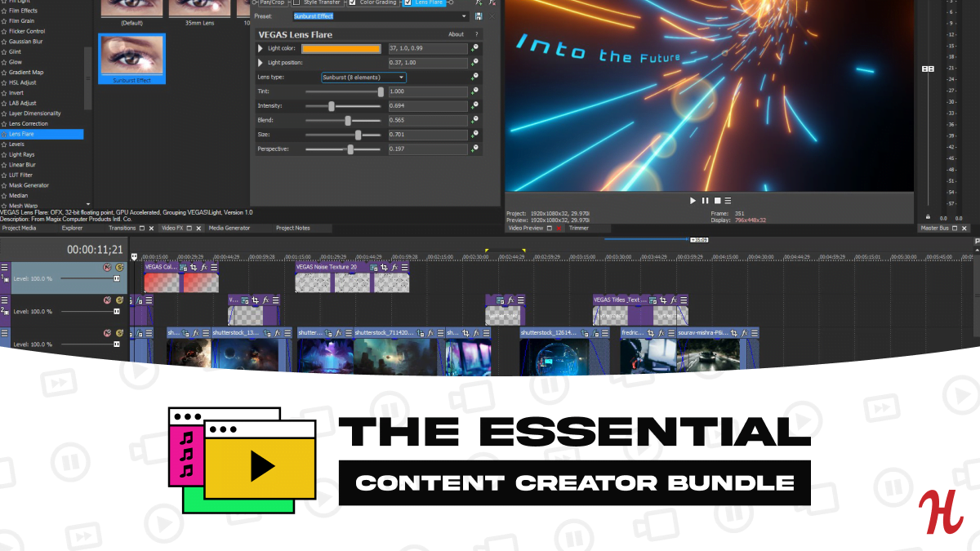Mute the second video track

point(107,300)
